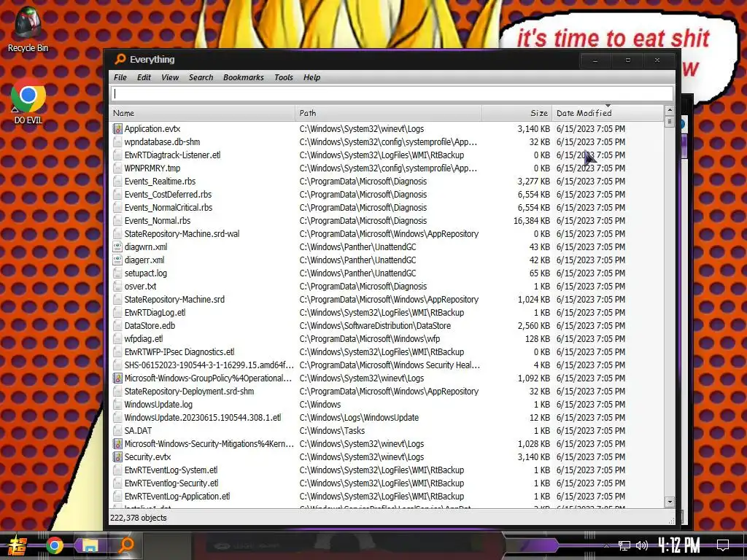Open the Edit menu
Screen dimensions: 747x560
coord(144,77)
